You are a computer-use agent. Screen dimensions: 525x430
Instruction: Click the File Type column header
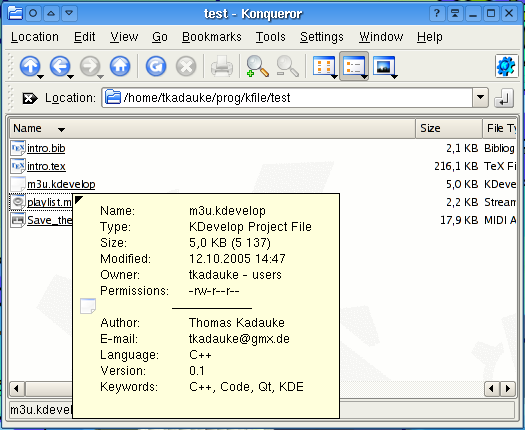[x=499, y=128]
